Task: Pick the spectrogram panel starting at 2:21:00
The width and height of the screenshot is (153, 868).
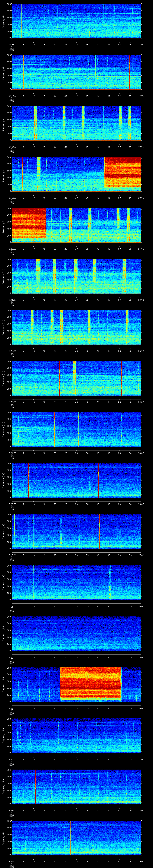Action: click(x=76, y=276)
